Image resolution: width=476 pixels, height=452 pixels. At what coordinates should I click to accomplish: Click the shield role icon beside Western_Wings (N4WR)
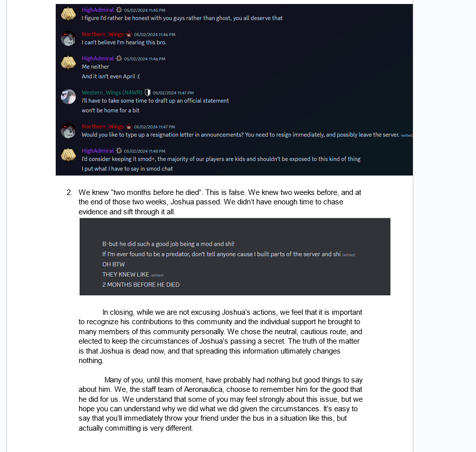tap(148, 92)
